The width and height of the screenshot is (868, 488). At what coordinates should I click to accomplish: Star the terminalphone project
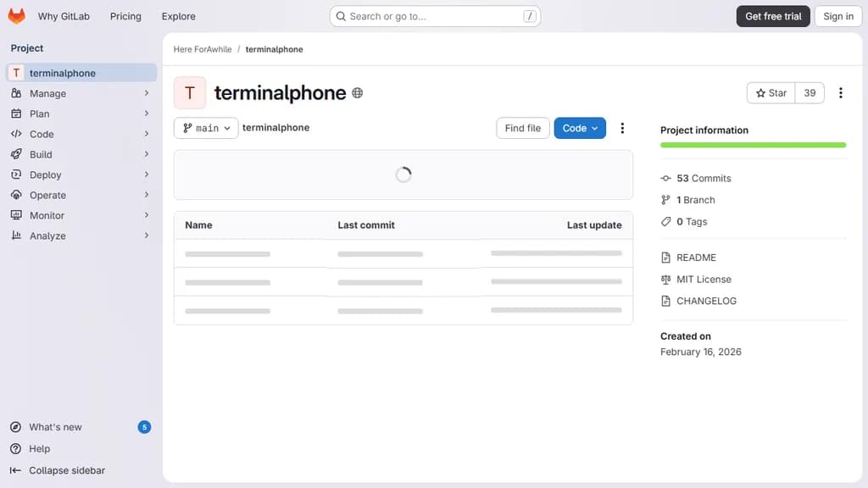pos(770,93)
